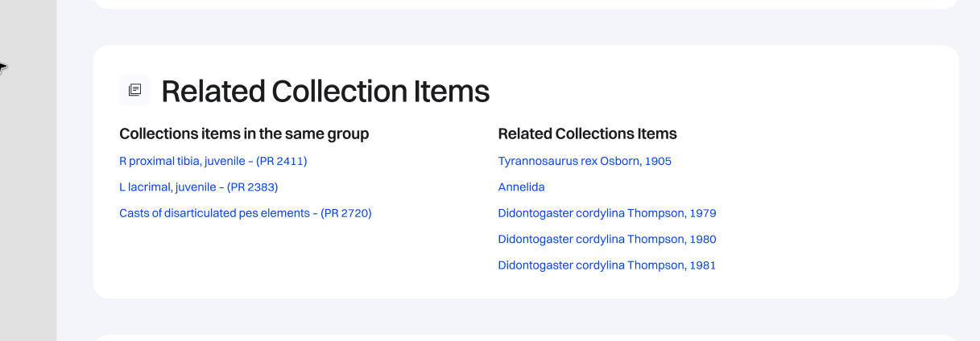The height and width of the screenshot is (341, 980).
Task: Click the PR 2720 catalog number
Action: (346, 213)
